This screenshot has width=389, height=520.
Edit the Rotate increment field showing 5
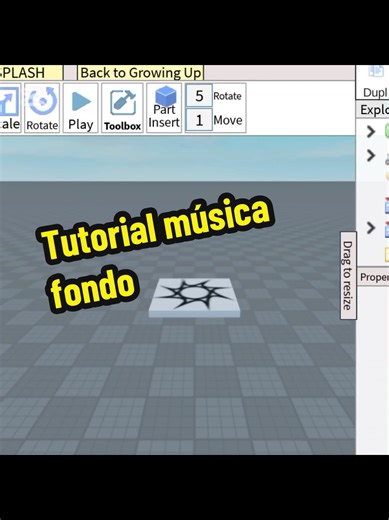pyautogui.click(x=199, y=96)
